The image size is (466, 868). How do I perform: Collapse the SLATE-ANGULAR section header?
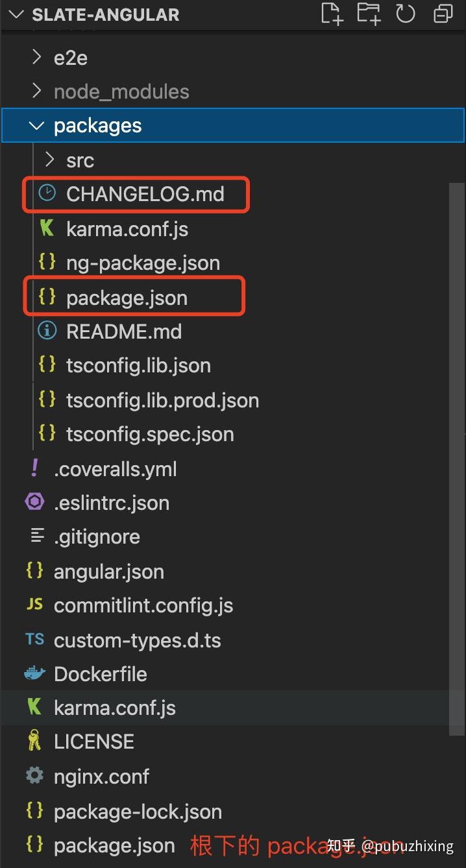coord(18,14)
